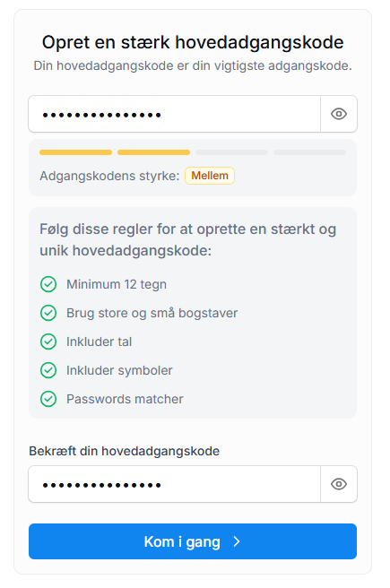The height and width of the screenshot is (588, 390).
Task: Reveal the master password with top eye icon
Action: (339, 114)
